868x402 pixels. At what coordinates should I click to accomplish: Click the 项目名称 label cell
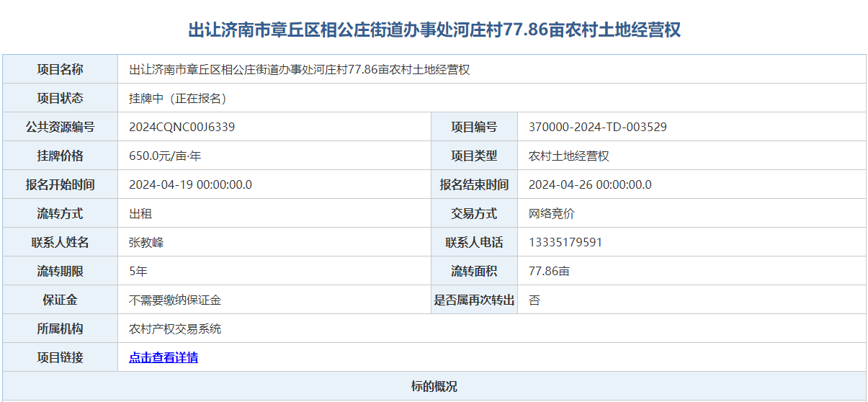61,69
